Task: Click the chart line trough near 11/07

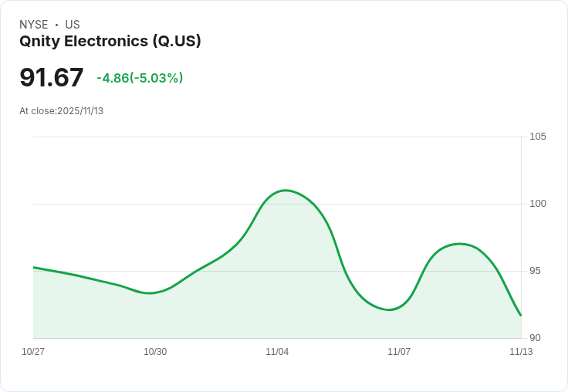Action: click(x=389, y=309)
